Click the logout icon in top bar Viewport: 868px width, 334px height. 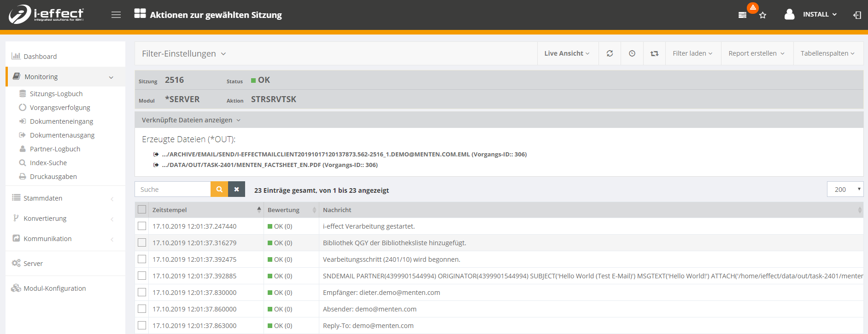tap(857, 15)
